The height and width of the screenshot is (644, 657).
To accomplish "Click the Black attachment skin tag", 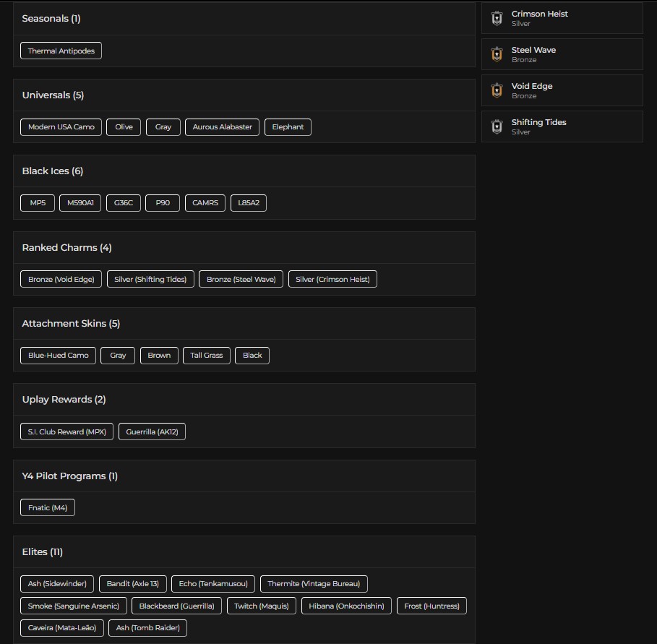I will click(x=252, y=356).
